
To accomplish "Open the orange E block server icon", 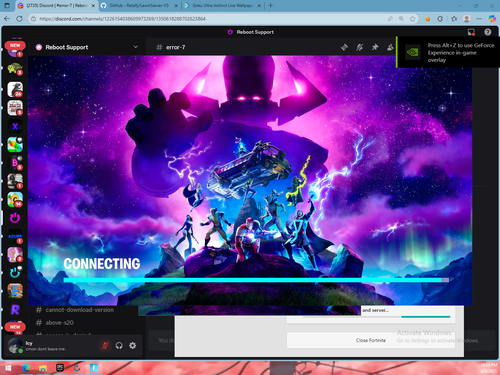I will [15, 291].
